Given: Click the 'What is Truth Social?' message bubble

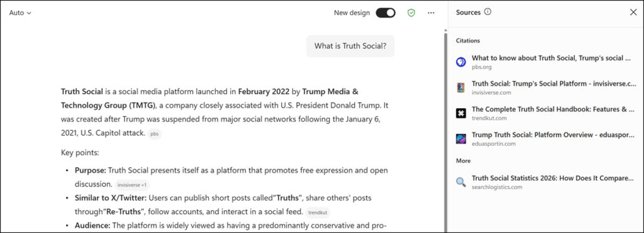Looking at the screenshot, I should [350, 46].
